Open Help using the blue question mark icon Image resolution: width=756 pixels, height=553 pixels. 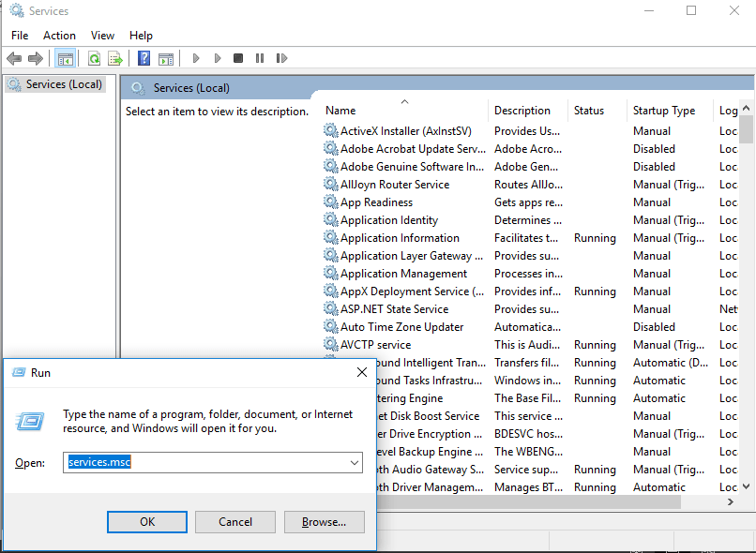click(x=144, y=58)
